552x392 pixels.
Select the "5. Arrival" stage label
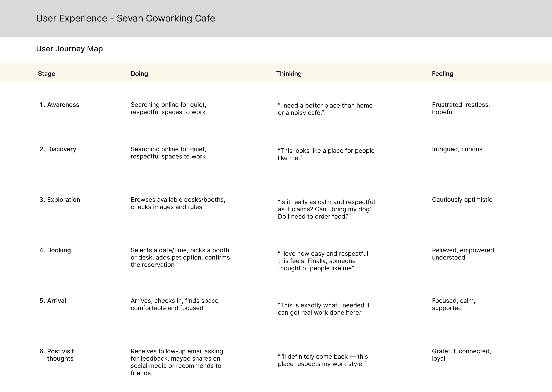pos(53,301)
